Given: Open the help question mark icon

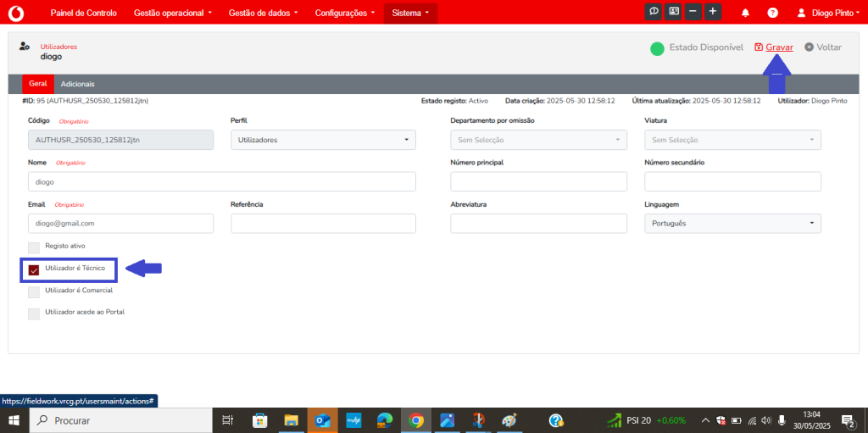Looking at the screenshot, I should tap(773, 13).
